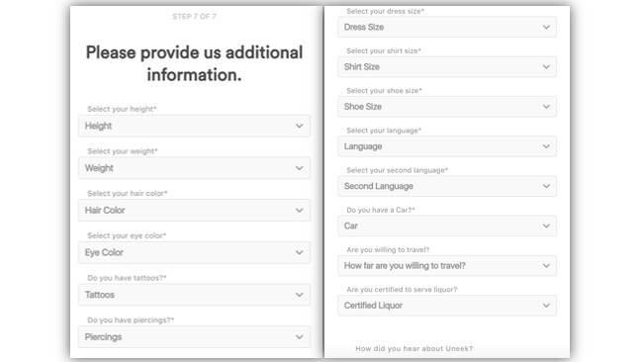The width and height of the screenshot is (644, 362).
Task: Expand the Language dropdown
Action: click(447, 146)
